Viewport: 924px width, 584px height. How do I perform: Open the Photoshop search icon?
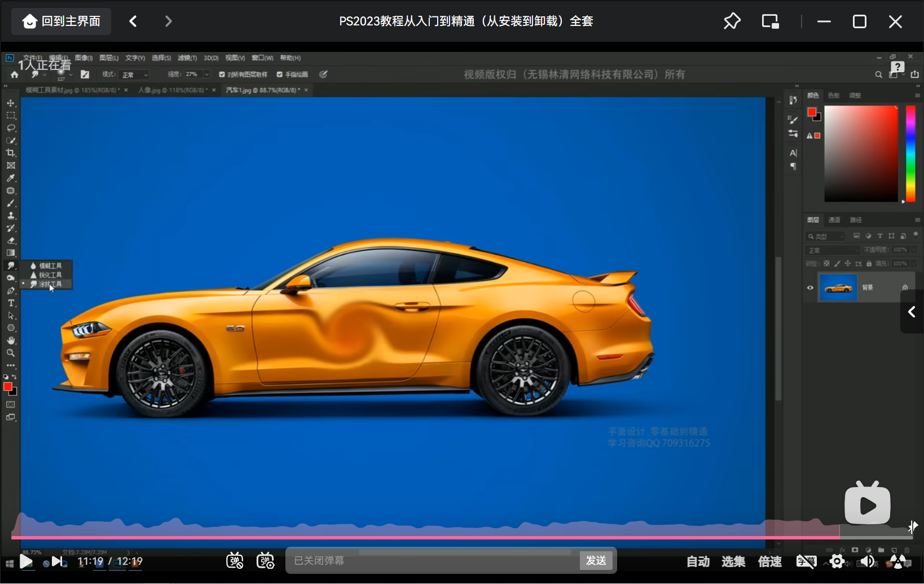click(x=878, y=74)
